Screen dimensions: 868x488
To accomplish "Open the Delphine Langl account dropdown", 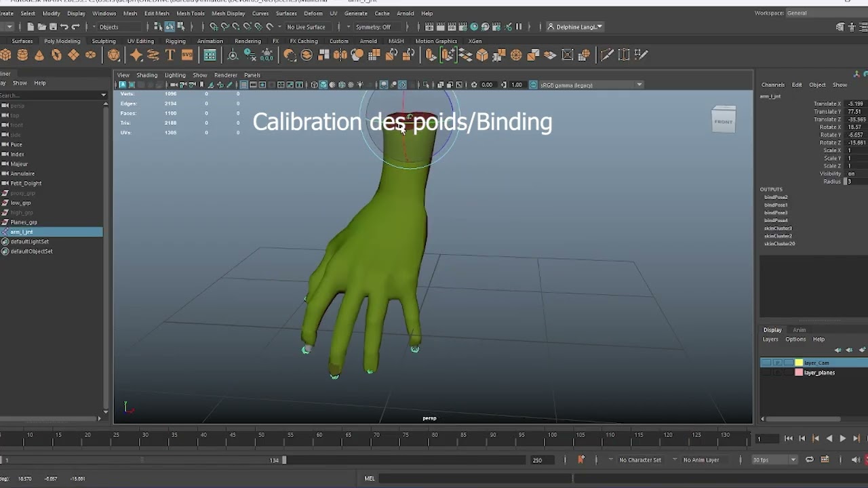I will point(575,27).
